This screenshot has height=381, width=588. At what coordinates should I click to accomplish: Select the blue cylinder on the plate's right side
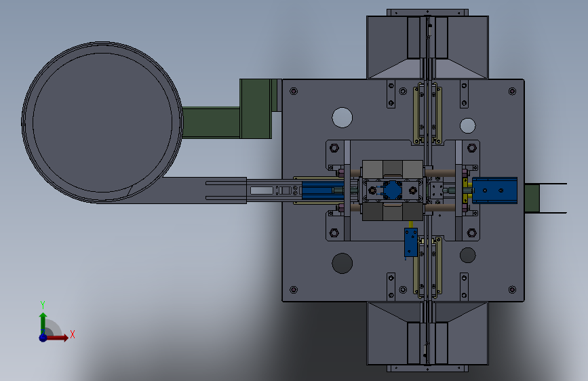coord(494,190)
